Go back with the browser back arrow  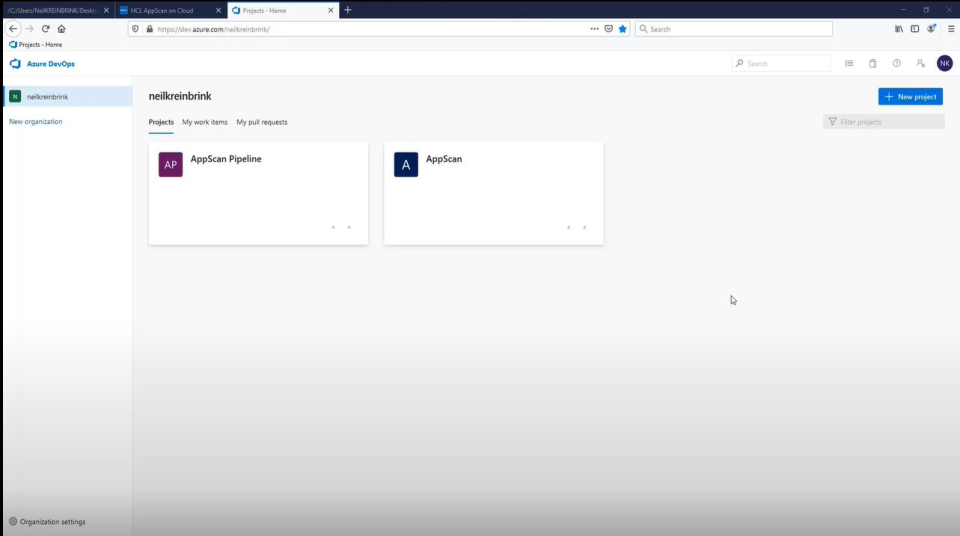(13, 29)
